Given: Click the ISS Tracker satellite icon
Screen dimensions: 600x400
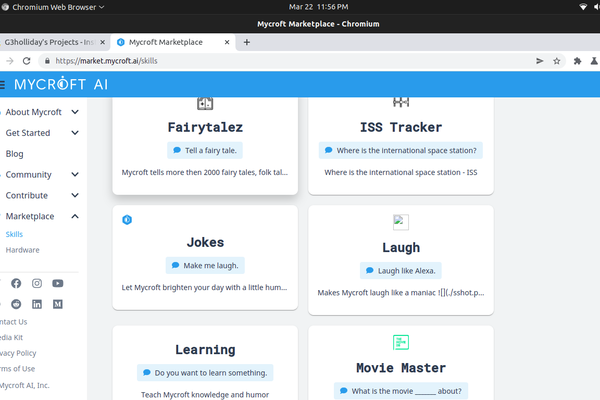Looking at the screenshot, I should [401, 102].
